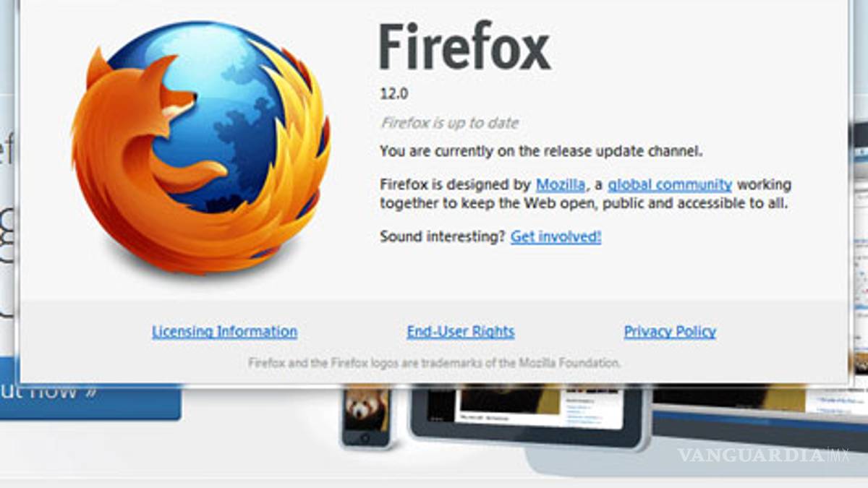Screen dimensions: 868x488
Task: View End-User Rights
Action: coord(461,332)
